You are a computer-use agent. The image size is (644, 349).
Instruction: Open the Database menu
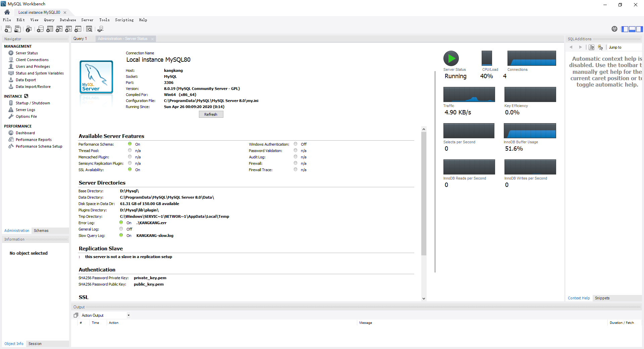click(x=68, y=20)
